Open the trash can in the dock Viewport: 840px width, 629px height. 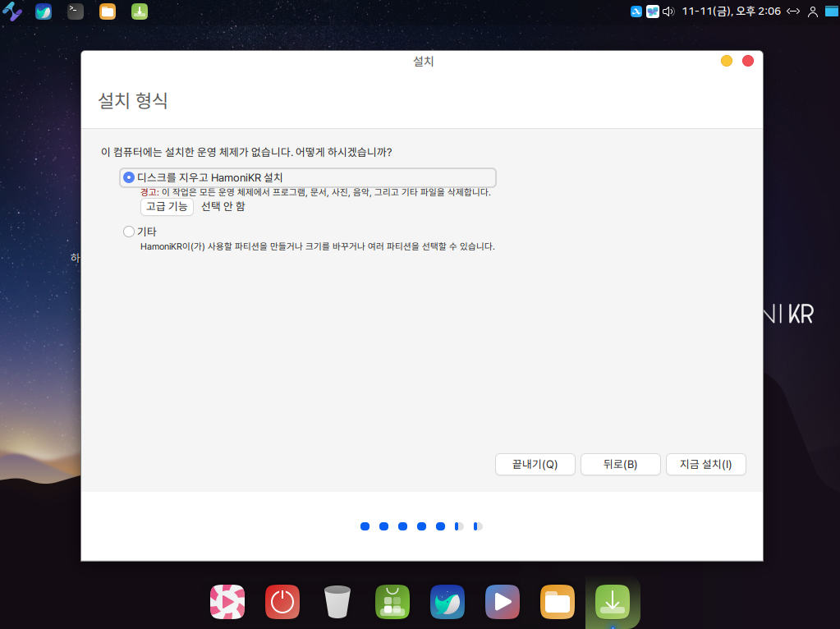[x=337, y=602]
